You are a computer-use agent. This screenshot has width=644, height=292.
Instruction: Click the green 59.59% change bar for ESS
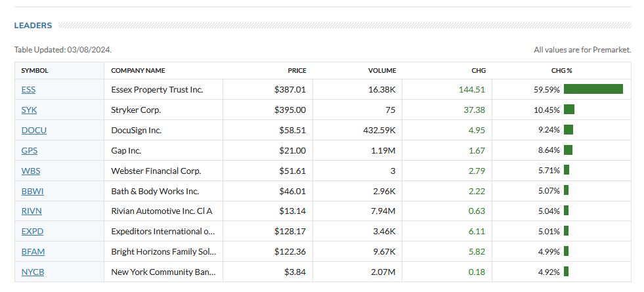[593, 89]
